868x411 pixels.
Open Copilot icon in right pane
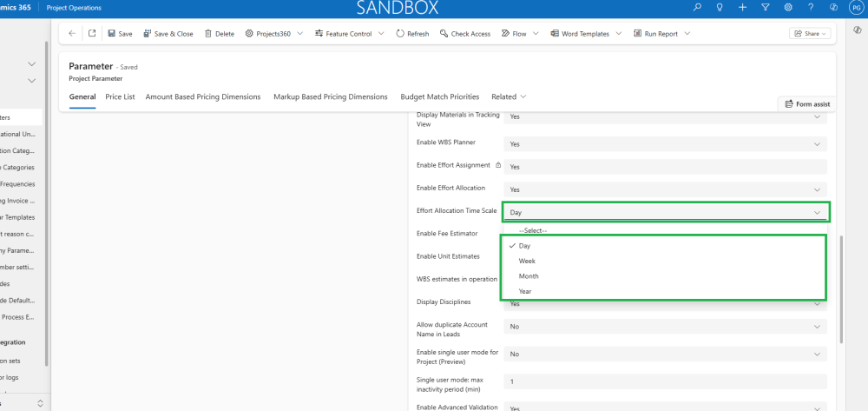pos(857,30)
